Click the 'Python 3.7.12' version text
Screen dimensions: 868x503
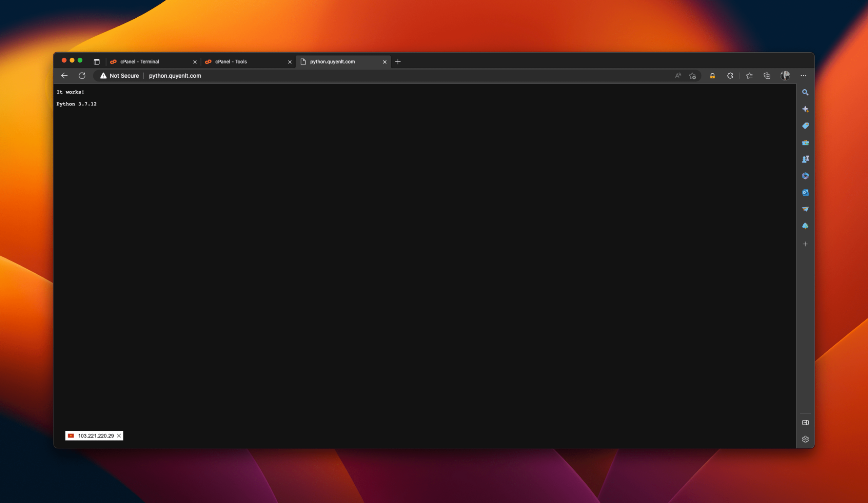[x=77, y=104]
